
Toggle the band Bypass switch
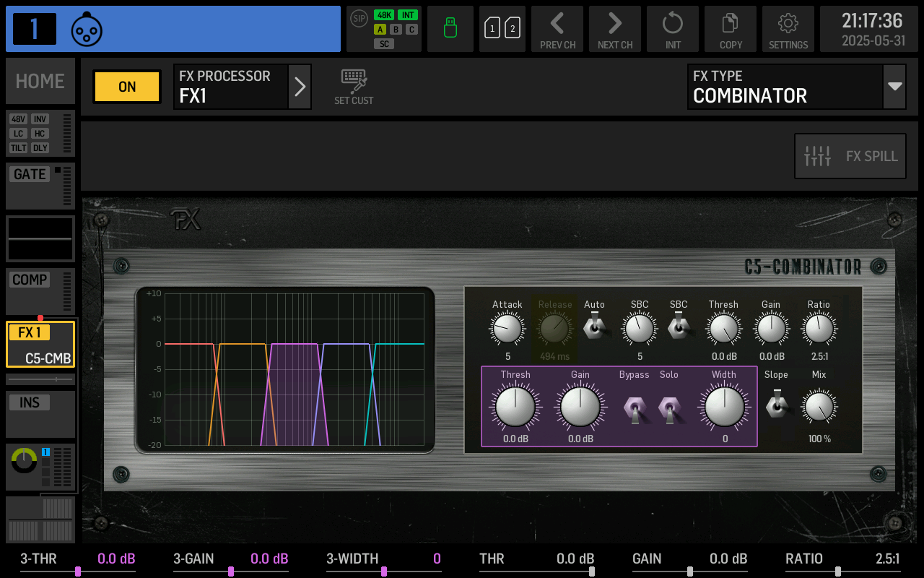pos(634,409)
